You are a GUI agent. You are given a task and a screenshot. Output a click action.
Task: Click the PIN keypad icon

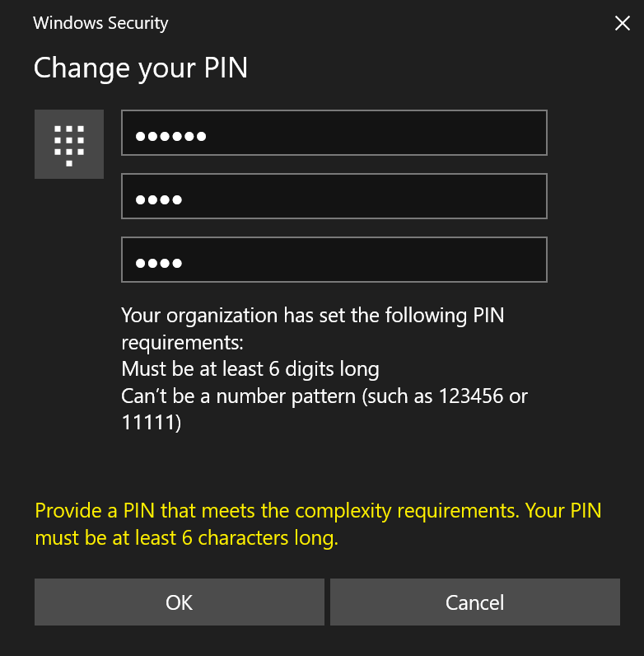pyautogui.click(x=69, y=144)
